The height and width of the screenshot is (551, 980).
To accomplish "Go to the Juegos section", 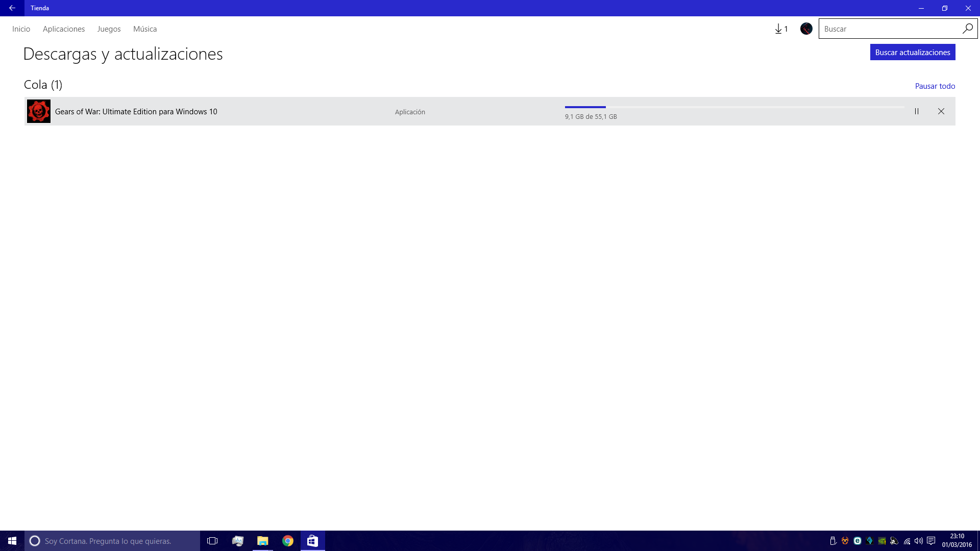I will pos(109,29).
